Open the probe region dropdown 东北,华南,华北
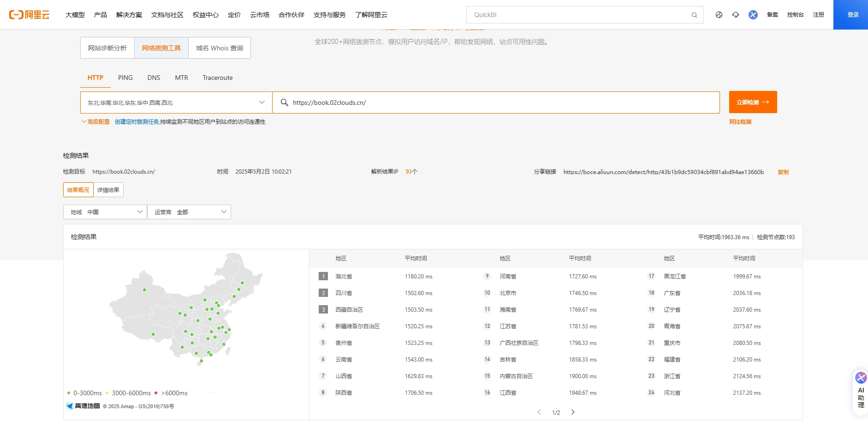This screenshot has width=868, height=422. point(176,102)
